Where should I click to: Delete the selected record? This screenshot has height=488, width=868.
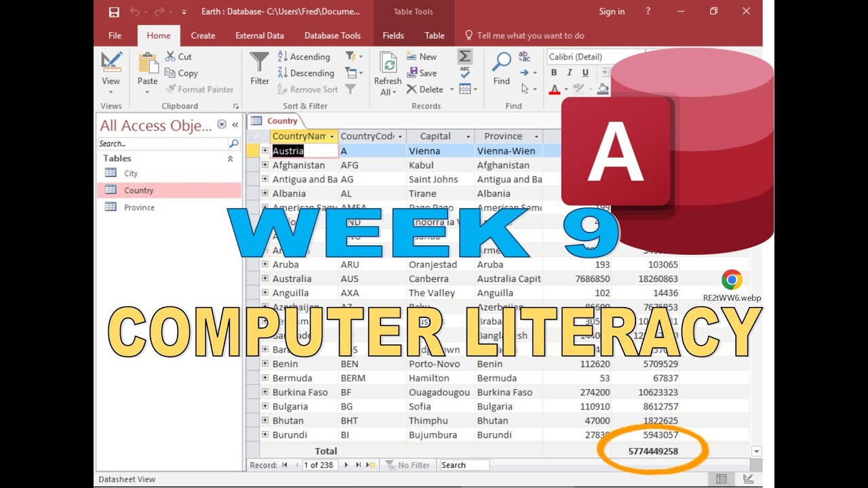click(x=425, y=89)
